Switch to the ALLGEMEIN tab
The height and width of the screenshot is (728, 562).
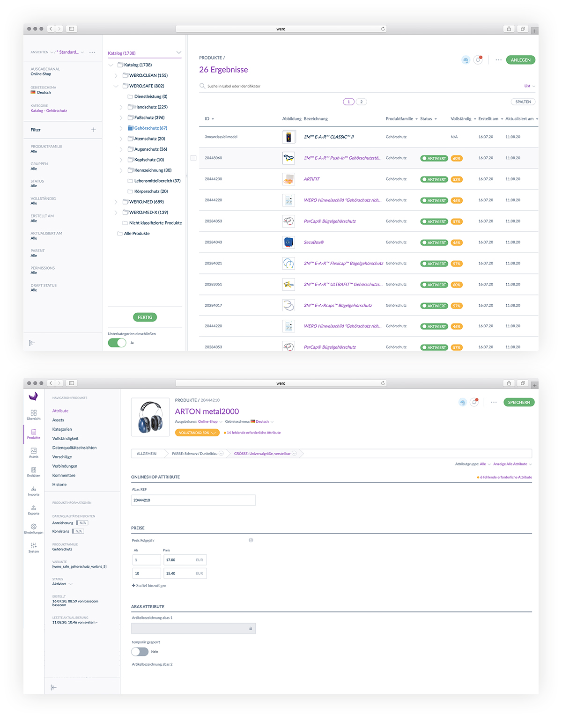pyautogui.click(x=147, y=454)
